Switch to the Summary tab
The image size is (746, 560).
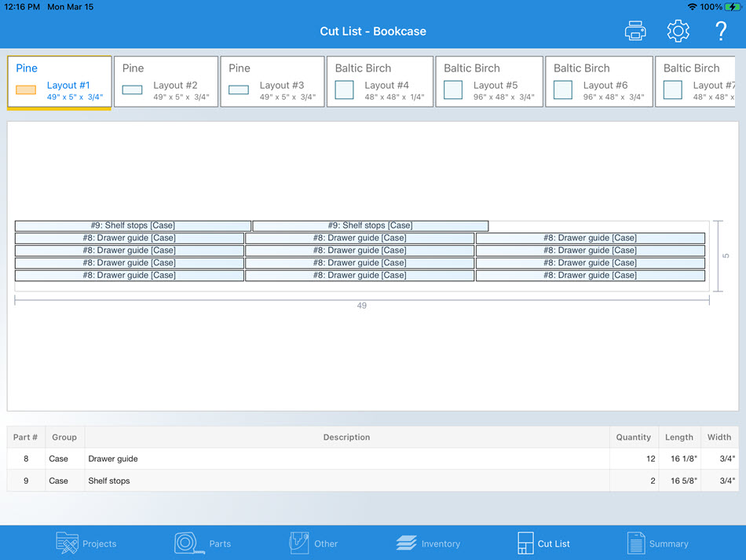(x=657, y=543)
